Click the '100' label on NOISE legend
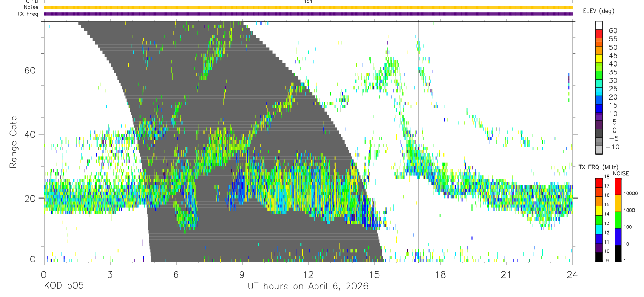 point(628,227)
